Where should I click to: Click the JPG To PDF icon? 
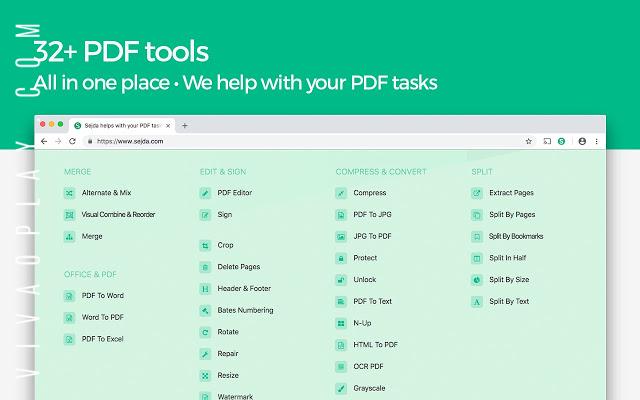(341, 236)
